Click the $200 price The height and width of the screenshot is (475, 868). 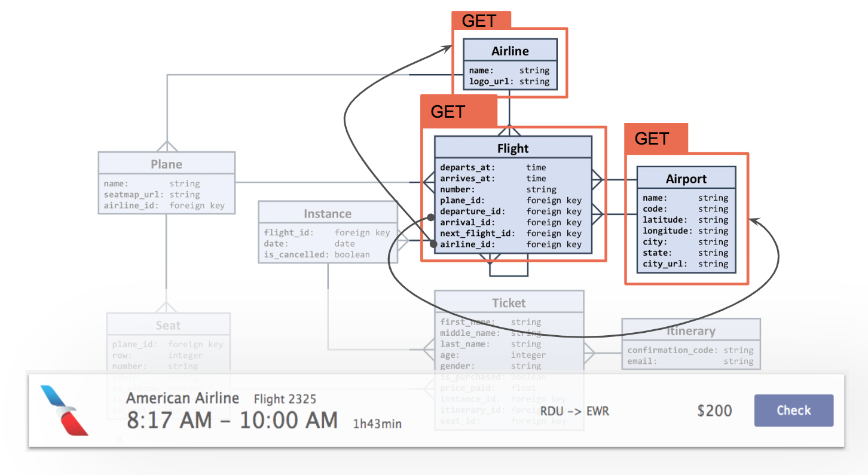pos(714,411)
